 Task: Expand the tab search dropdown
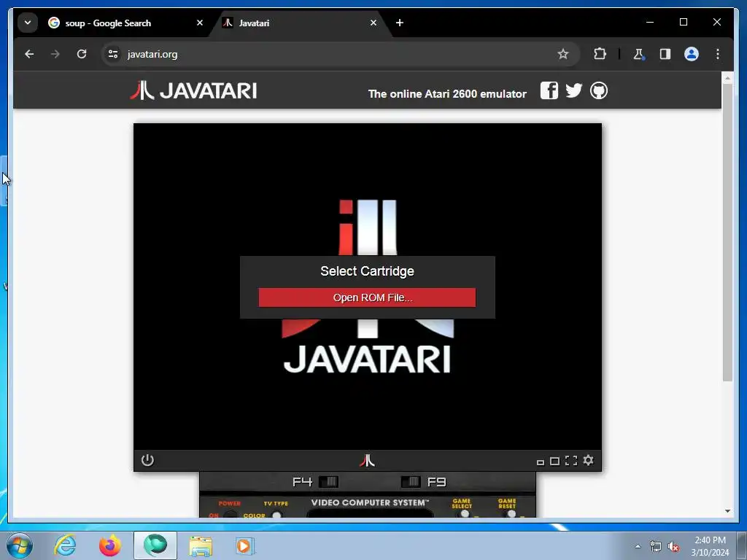(28, 23)
